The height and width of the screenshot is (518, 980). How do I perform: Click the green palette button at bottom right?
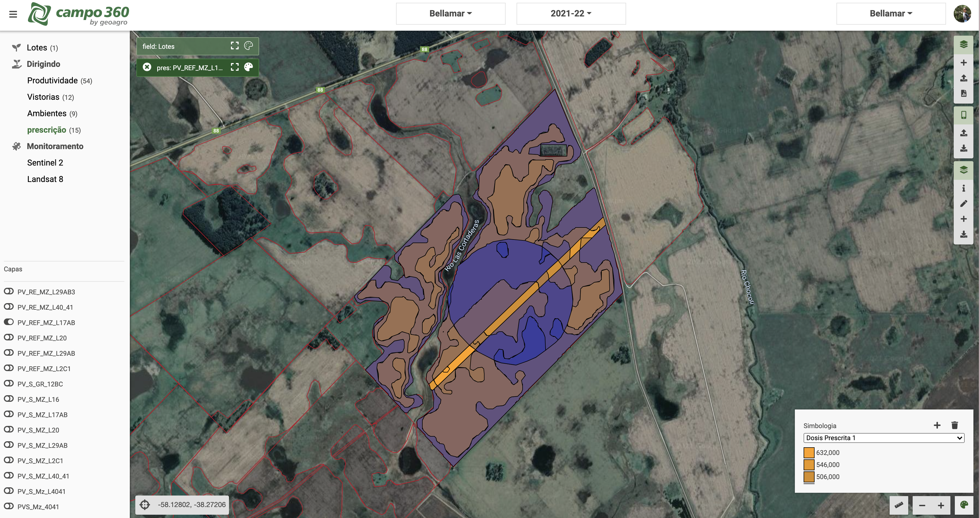[964, 505]
